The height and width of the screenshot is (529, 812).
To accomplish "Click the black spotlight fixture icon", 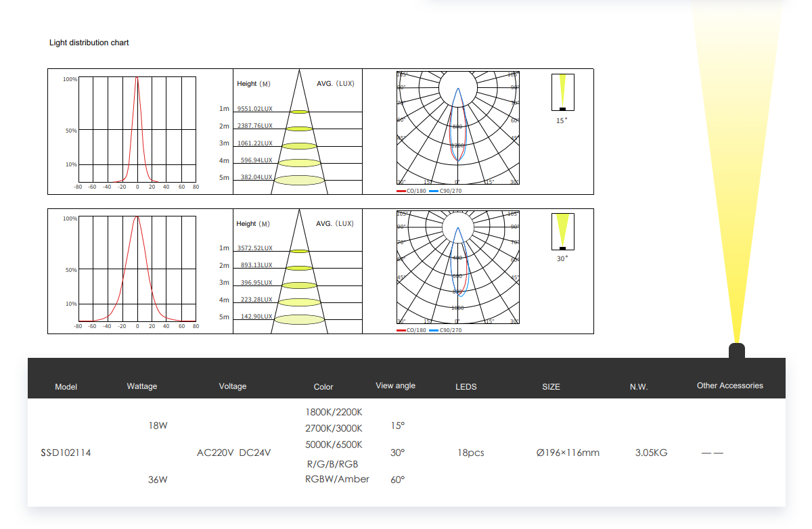I will (x=736, y=350).
